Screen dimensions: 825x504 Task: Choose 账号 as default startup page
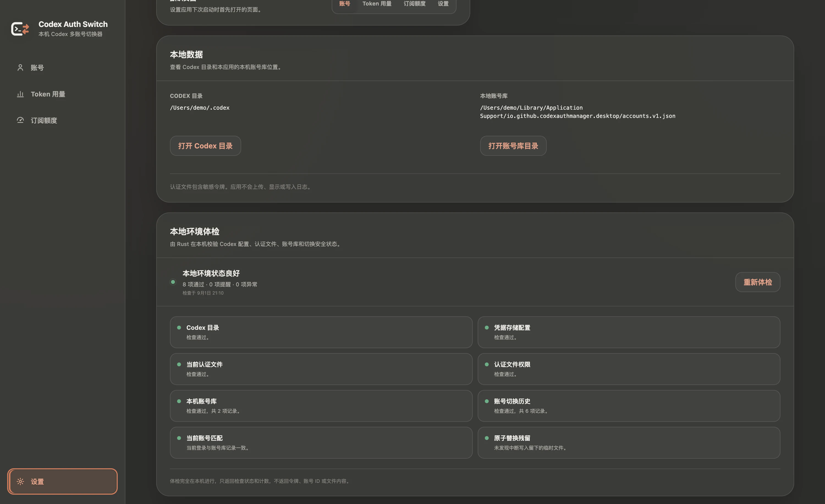[x=345, y=4]
